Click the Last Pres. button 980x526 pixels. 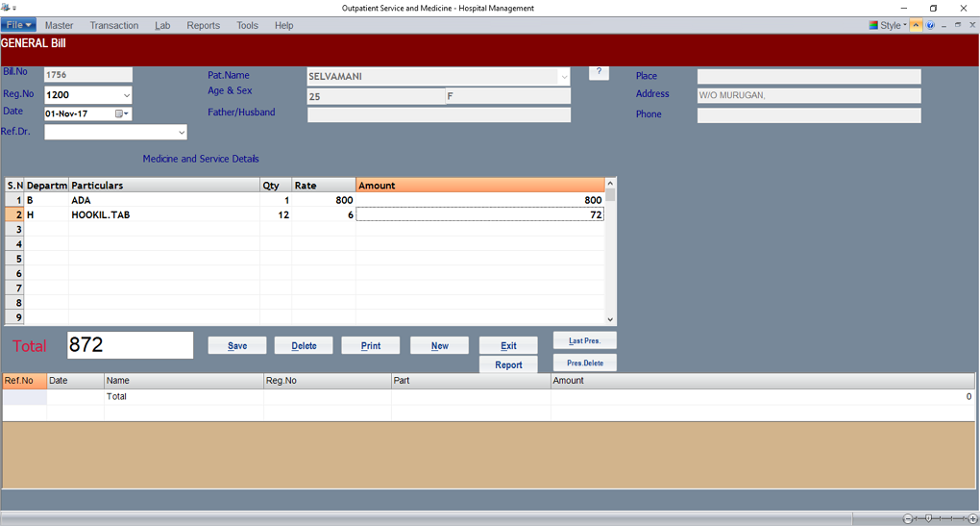click(584, 340)
